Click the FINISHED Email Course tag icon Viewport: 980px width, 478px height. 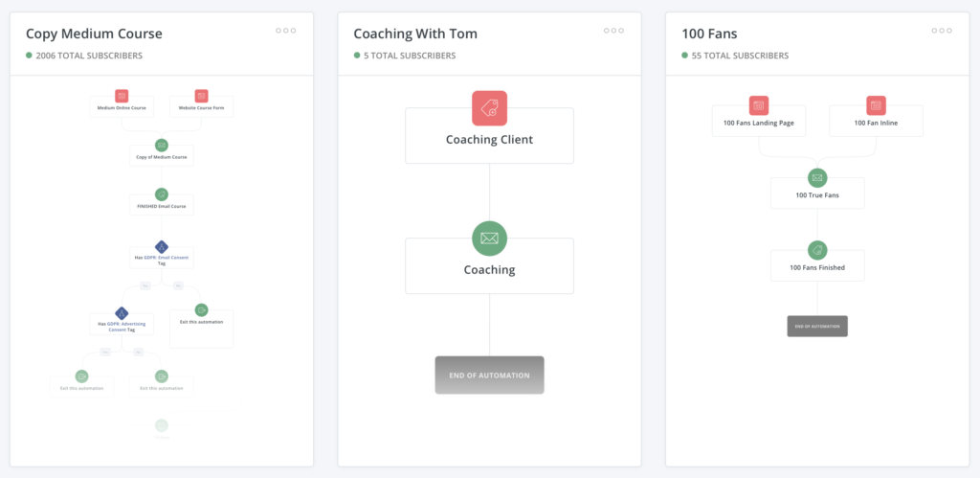pos(161,194)
